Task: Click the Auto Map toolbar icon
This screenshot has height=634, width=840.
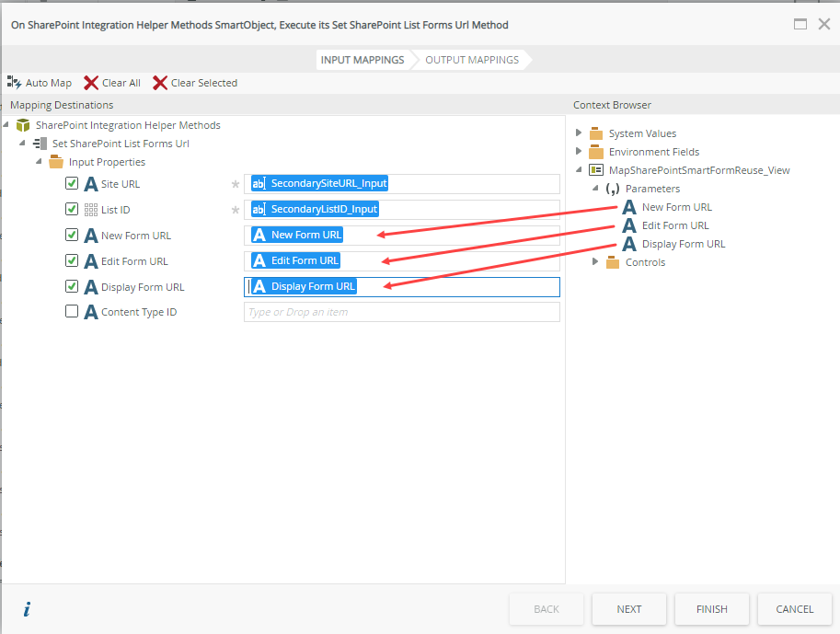Action: click(x=14, y=83)
